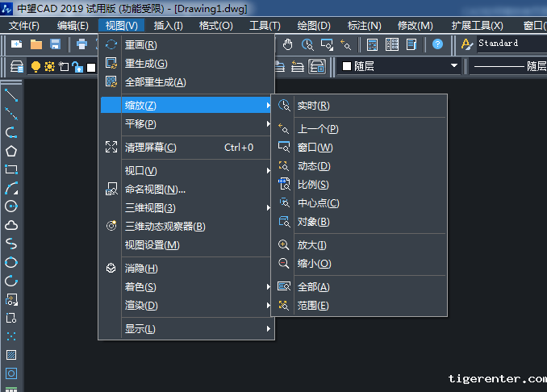
Task: Toggle the layer lightbulb on/off icon
Action: [35, 66]
